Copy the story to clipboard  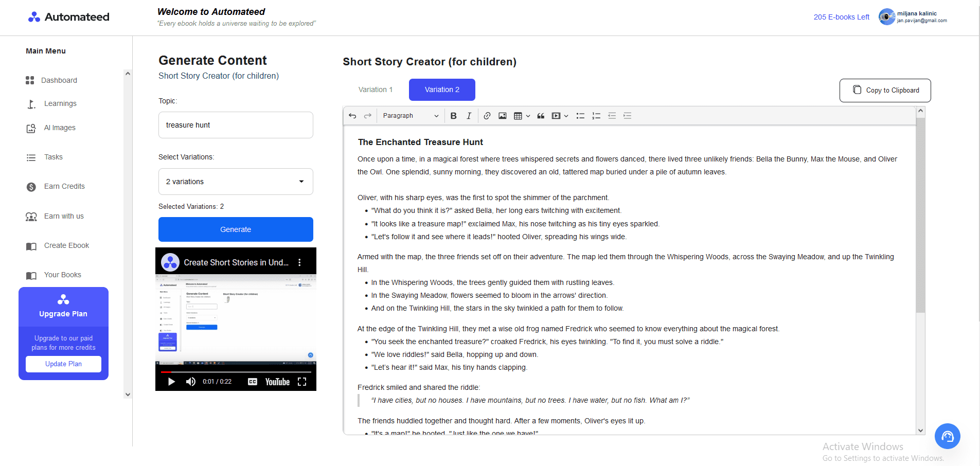(885, 90)
